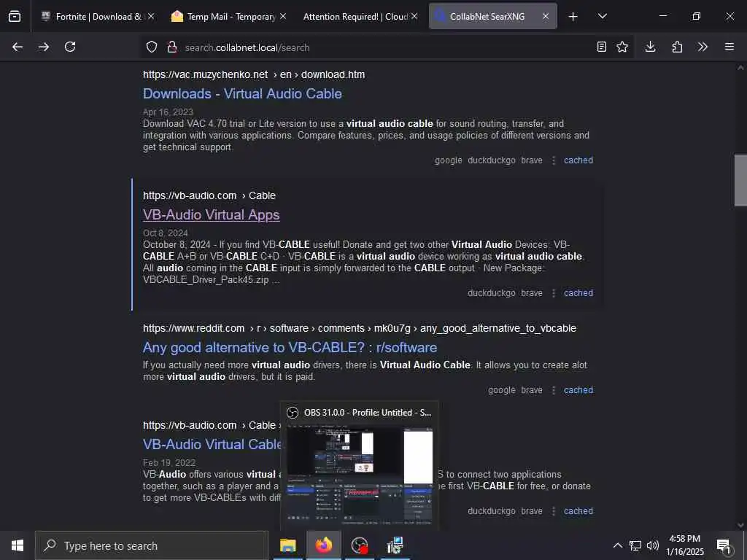The width and height of the screenshot is (747, 560).
Task: Close the Fortnite Download tab
Action: 151,16
